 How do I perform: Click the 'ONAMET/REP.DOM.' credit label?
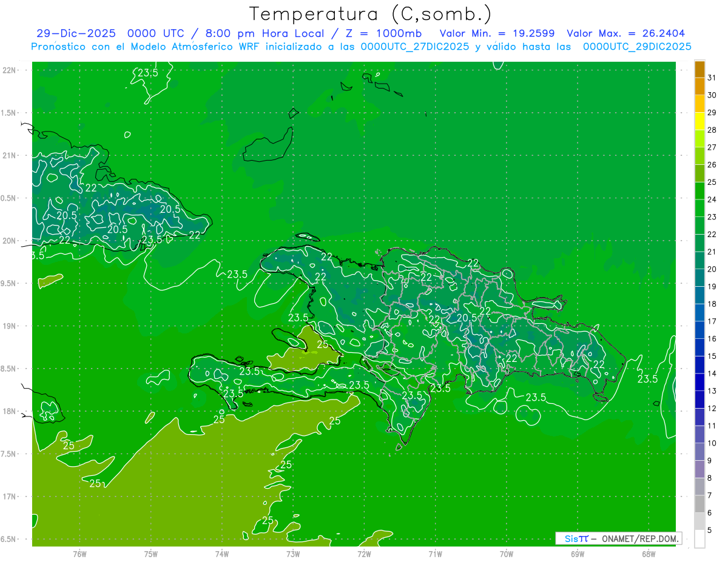pyautogui.click(x=639, y=538)
